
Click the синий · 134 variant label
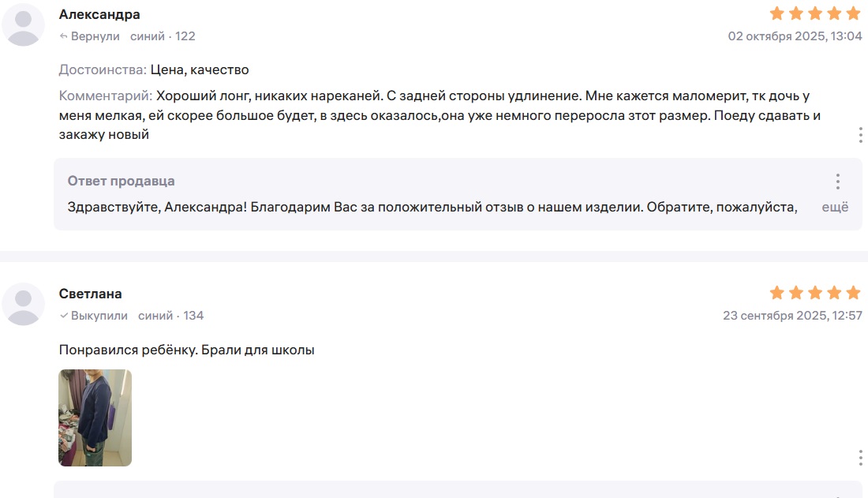click(x=170, y=316)
